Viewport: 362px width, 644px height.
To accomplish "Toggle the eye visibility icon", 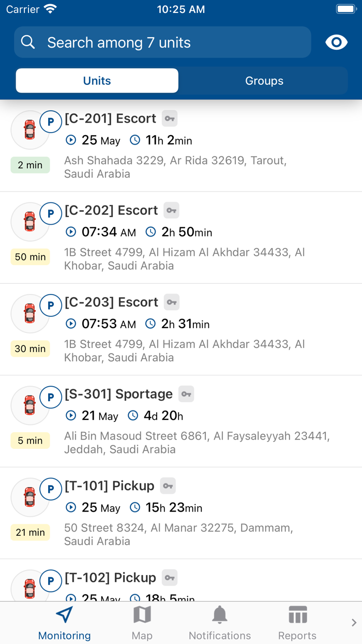I will [336, 42].
